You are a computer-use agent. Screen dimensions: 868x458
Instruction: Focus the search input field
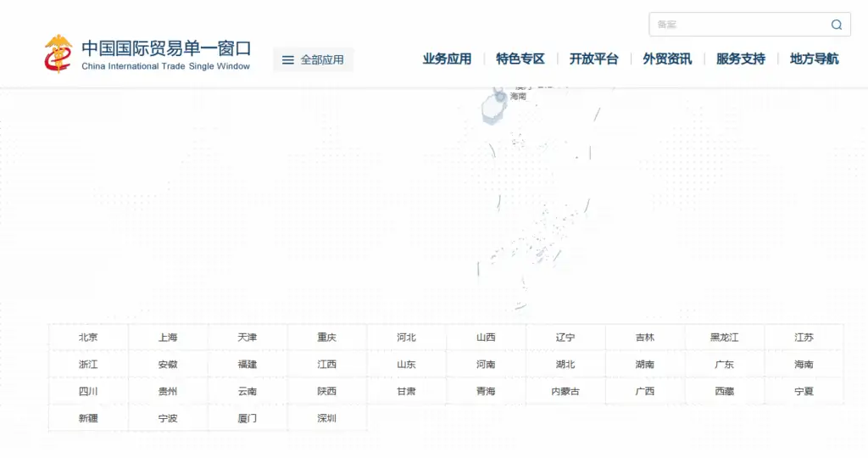coord(737,25)
